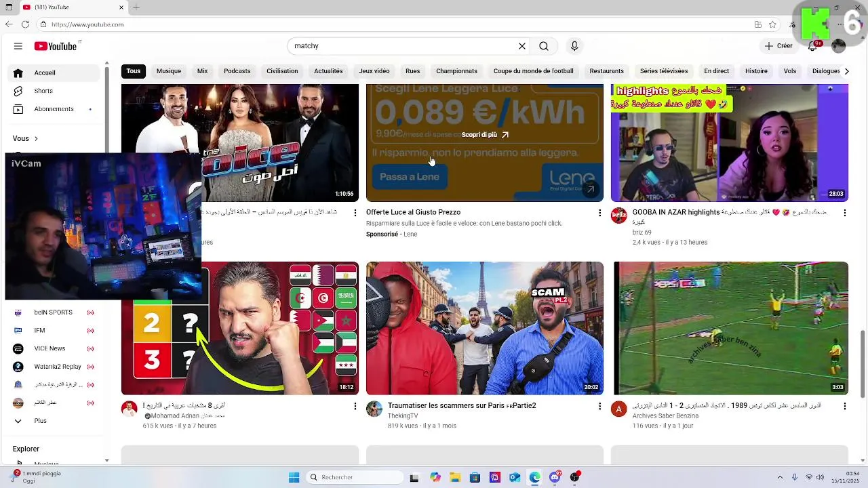Show next filter chips arrow
The image size is (868, 488).
click(846, 71)
